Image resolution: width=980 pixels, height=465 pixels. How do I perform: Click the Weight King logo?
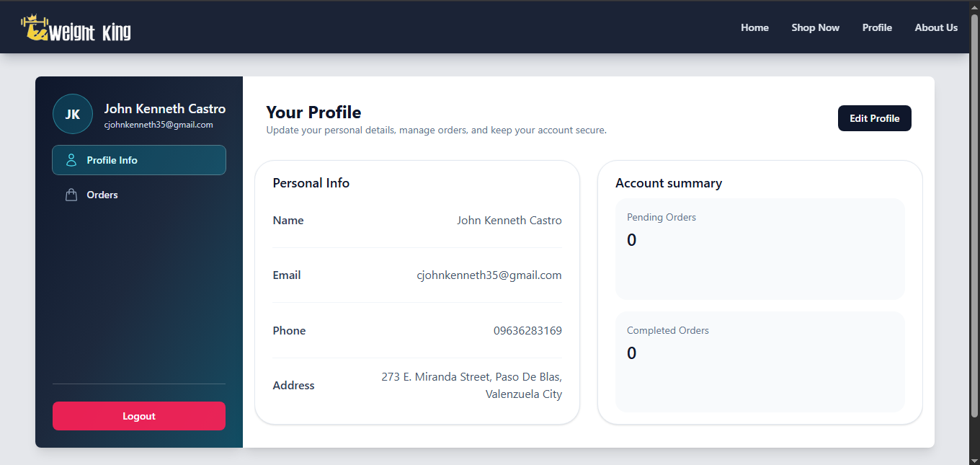tap(76, 28)
